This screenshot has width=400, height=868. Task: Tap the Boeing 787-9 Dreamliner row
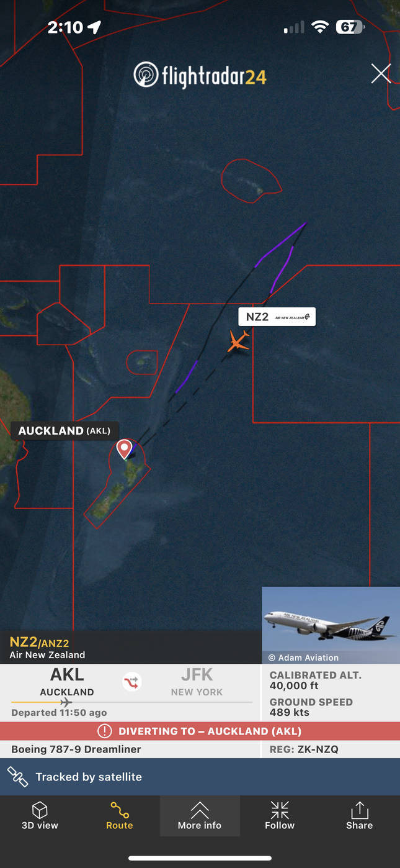[131, 749]
